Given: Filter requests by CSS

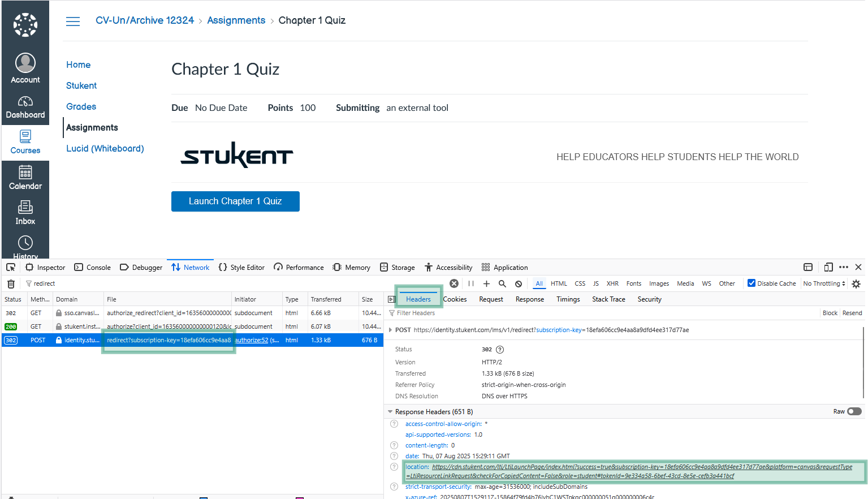Looking at the screenshot, I should click(x=580, y=283).
